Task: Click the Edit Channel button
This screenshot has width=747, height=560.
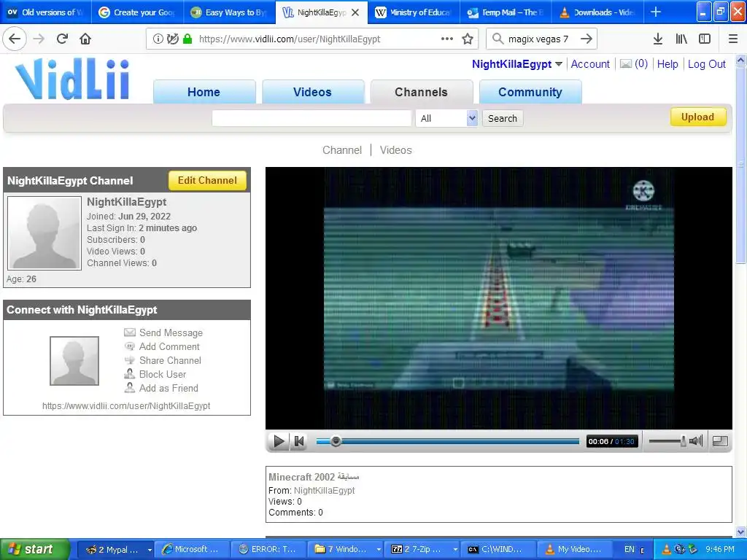Action: pyautogui.click(x=207, y=181)
